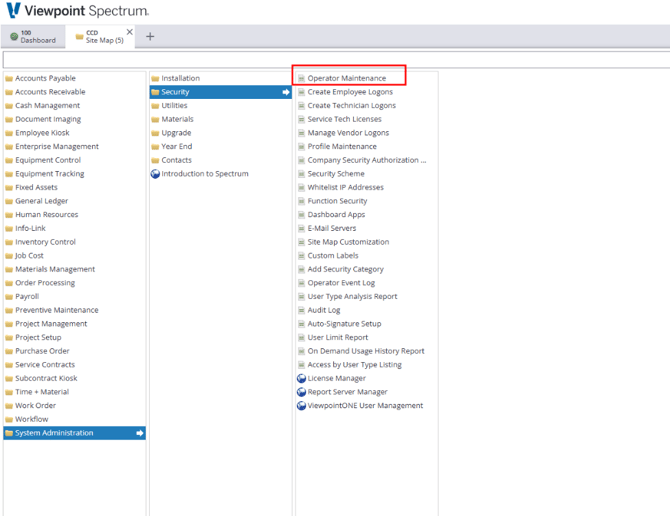Open the Upgrade folder
The height and width of the screenshot is (516, 670).
pos(176,133)
